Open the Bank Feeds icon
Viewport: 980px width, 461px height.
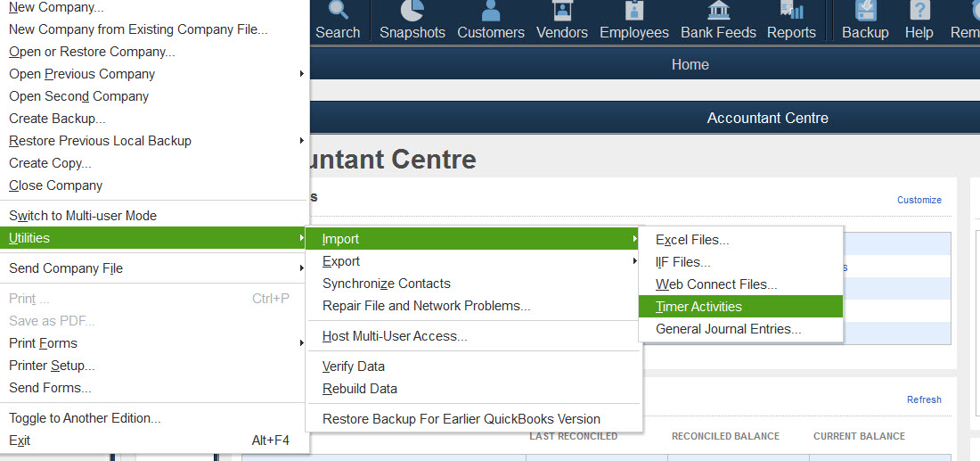tap(718, 12)
